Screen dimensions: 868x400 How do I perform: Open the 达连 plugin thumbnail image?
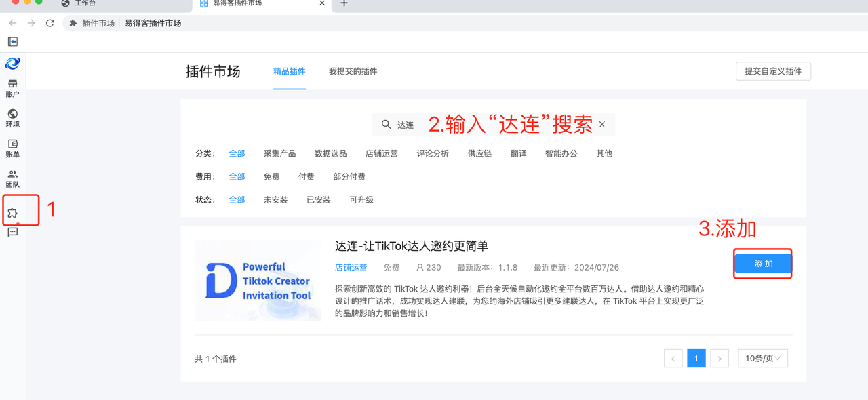pos(258,280)
